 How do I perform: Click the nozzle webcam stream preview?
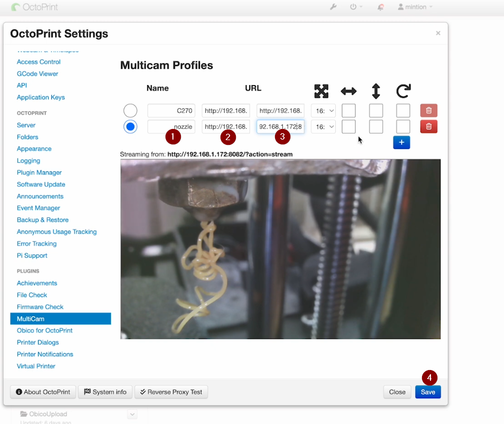point(280,249)
